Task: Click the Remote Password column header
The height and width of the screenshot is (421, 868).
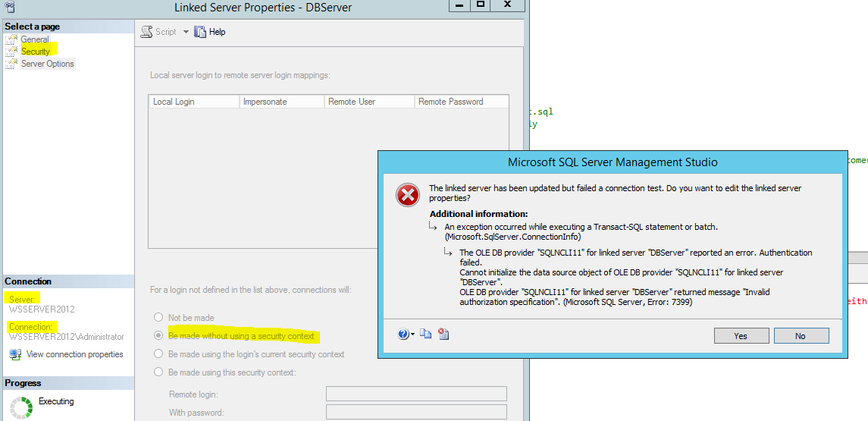Action: [461, 102]
